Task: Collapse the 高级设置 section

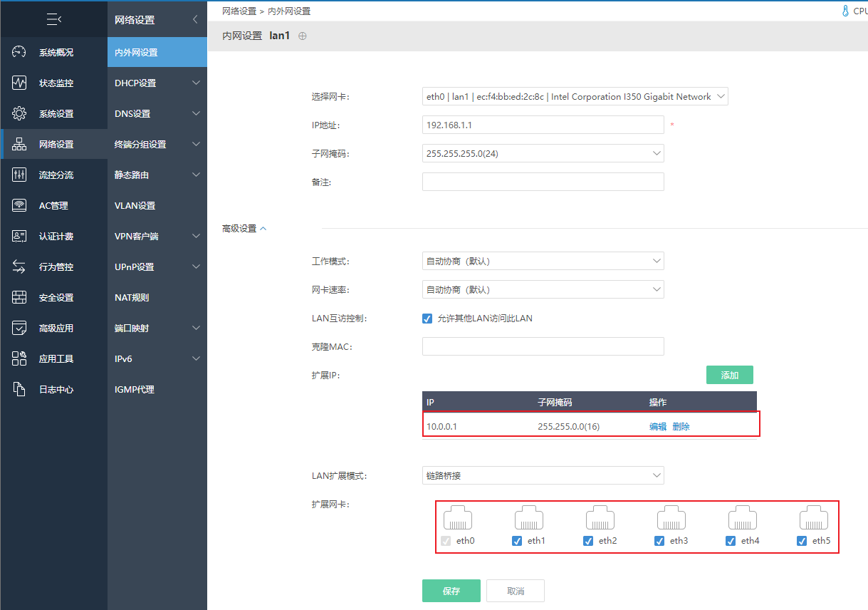Action: [x=244, y=229]
